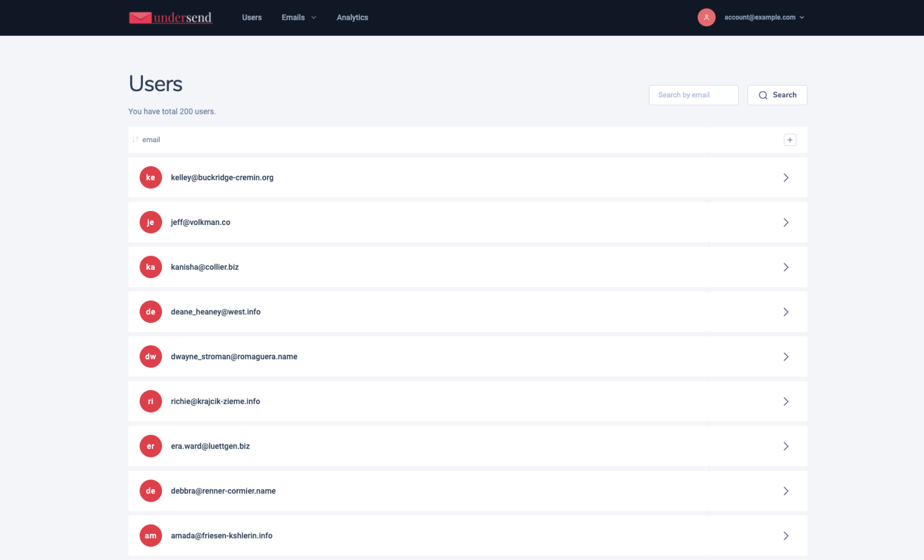Click the 'er' avatar for era.ward
The image size is (924, 560).
tap(151, 446)
